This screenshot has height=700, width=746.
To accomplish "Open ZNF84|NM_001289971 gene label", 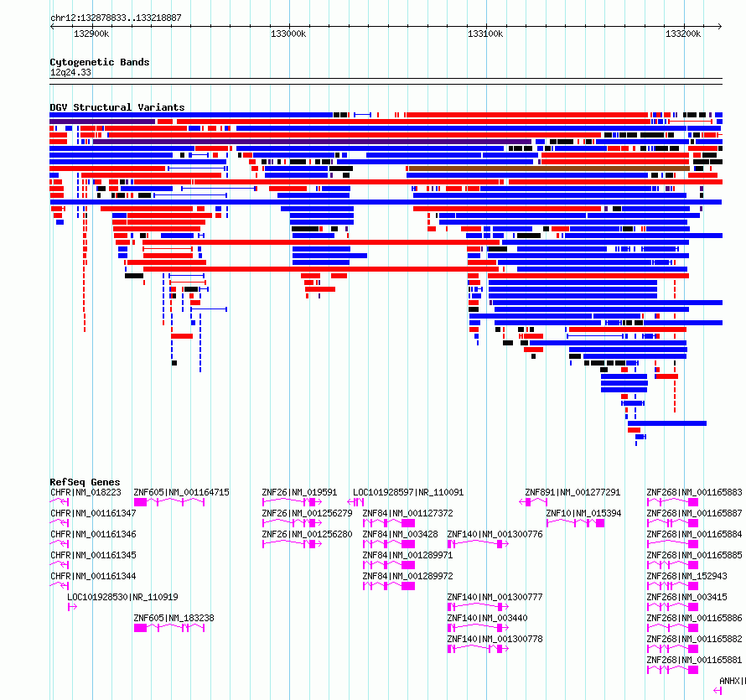I will tap(407, 555).
